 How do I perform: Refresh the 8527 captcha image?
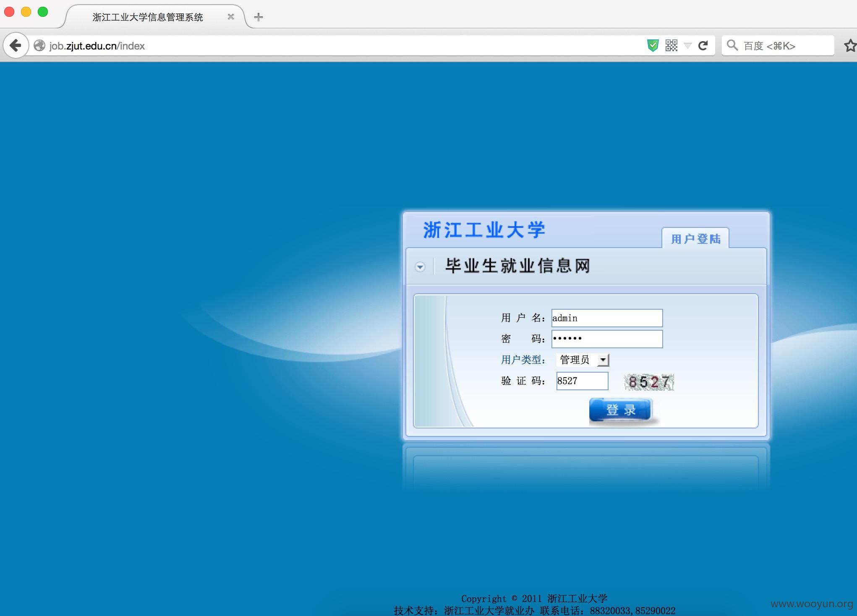pyautogui.click(x=649, y=382)
